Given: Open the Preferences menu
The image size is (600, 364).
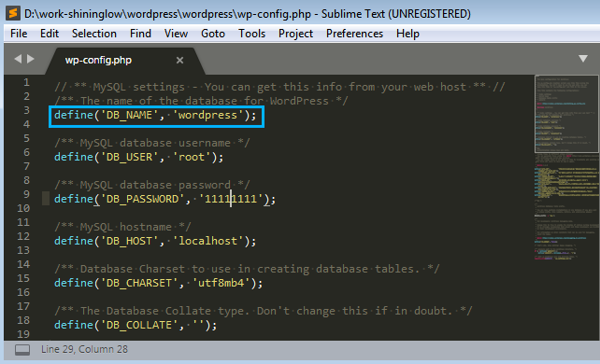Looking at the screenshot, I should coord(354,34).
